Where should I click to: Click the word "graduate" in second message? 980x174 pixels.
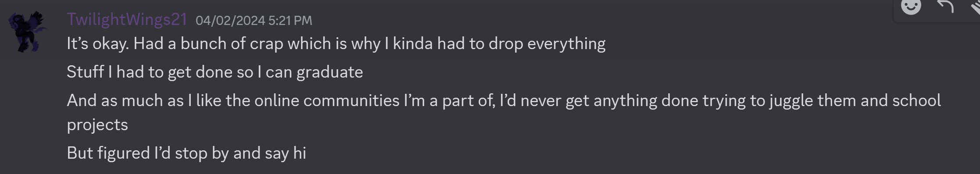(x=330, y=72)
